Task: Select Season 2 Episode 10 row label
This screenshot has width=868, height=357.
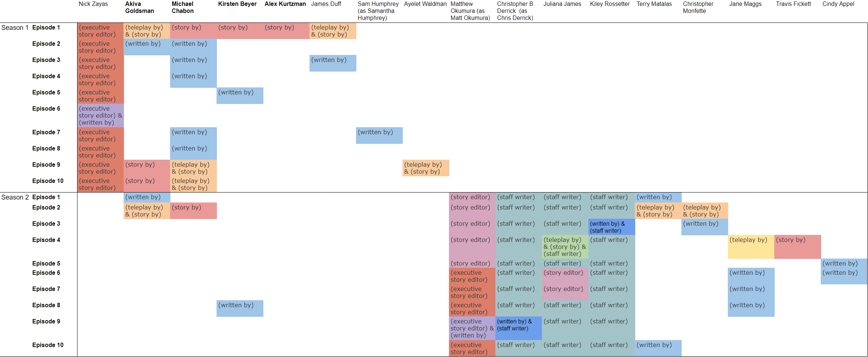Action: (x=48, y=345)
